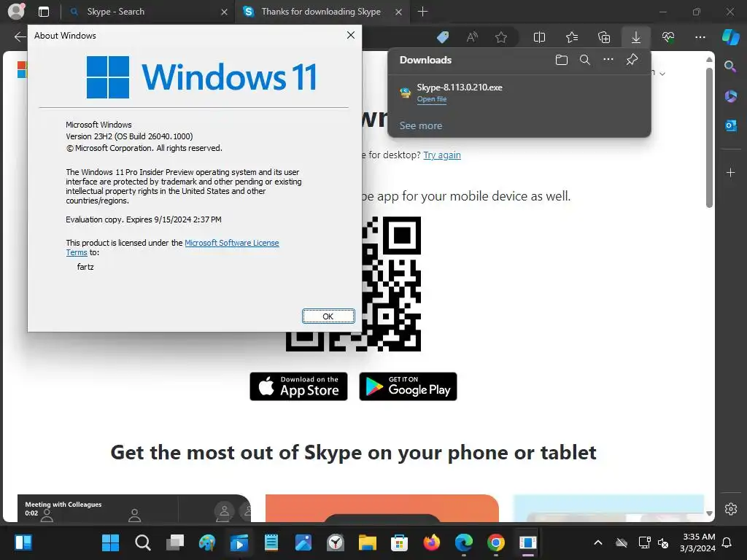Open Widgets panel icon on taskbar

point(23,542)
